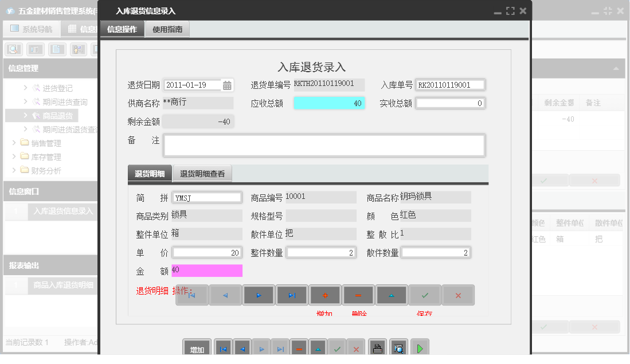Click the 删除 delete icon in 退货明细 toolbar
630x364 pixels.
[x=358, y=295]
